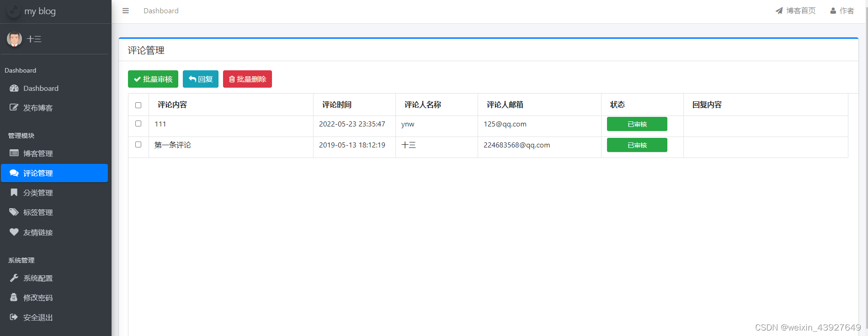Click the my blog logo icon
The height and width of the screenshot is (336, 868).
14,11
